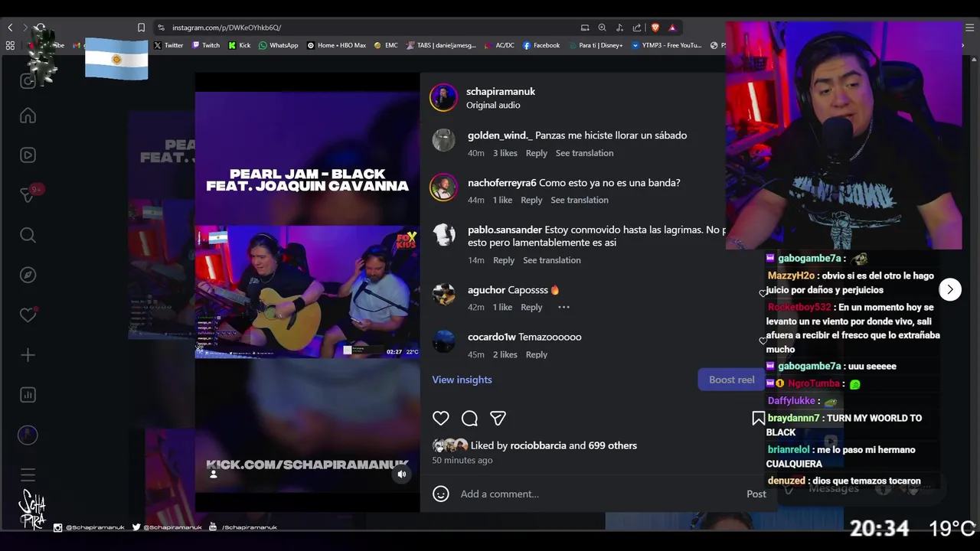Open the reel video frame with guitar
This screenshot has height=551, width=980.
pyautogui.click(x=307, y=291)
